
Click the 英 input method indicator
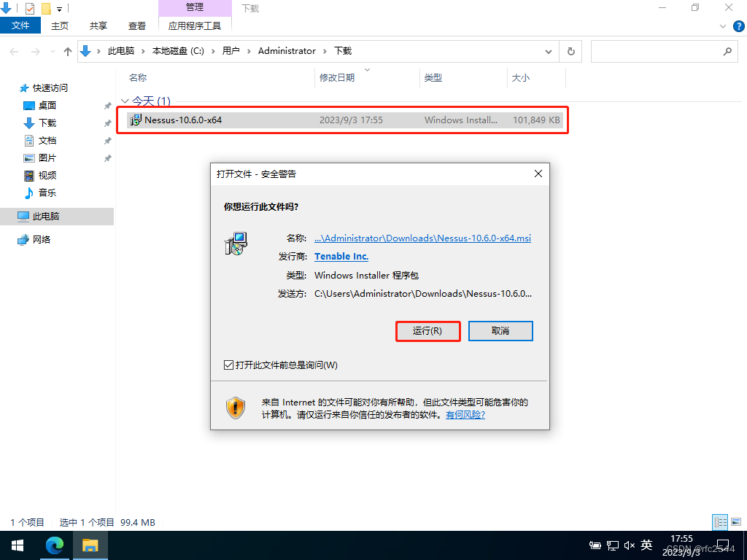pos(646,545)
